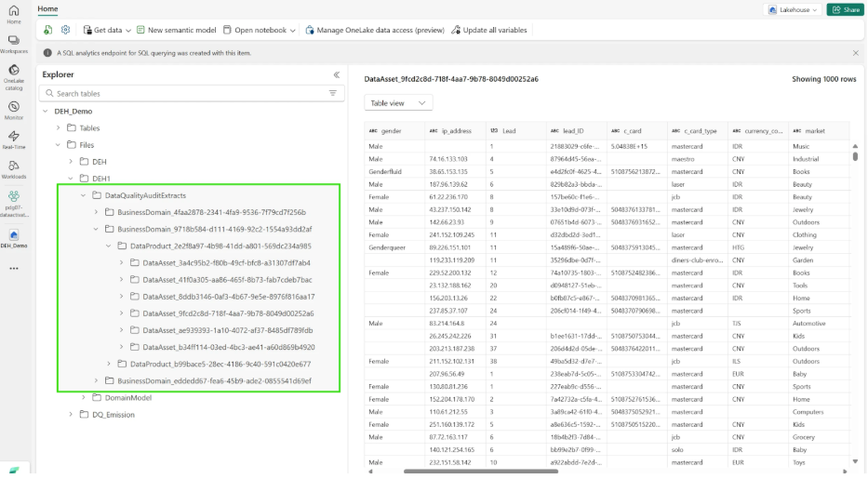The width and height of the screenshot is (868, 479).
Task: Select the Home tab
Action: [47, 8]
